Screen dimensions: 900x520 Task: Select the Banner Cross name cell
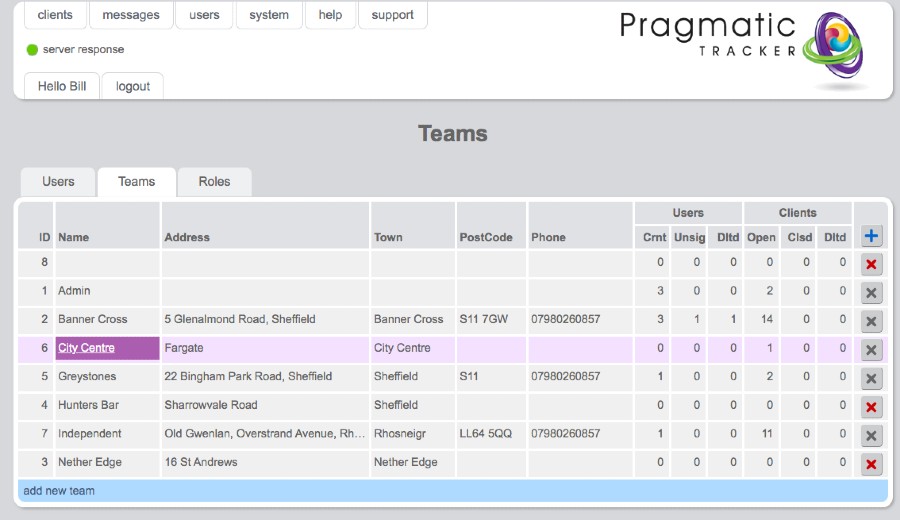[107, 319]
